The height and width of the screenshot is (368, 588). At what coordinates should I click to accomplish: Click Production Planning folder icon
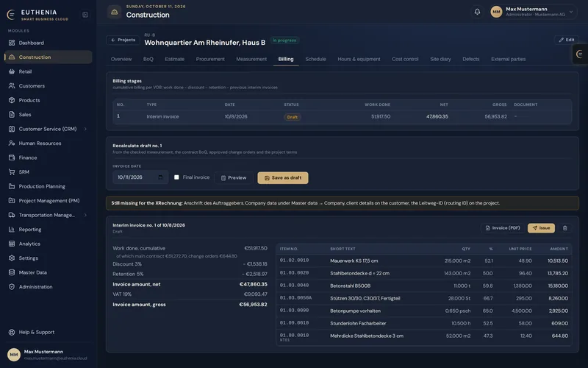[12, 186]
